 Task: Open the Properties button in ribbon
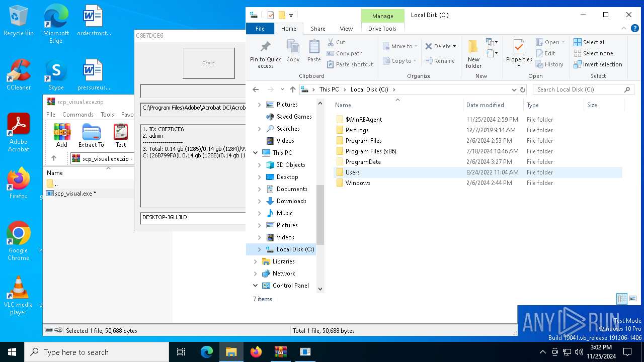pos(519,54)
